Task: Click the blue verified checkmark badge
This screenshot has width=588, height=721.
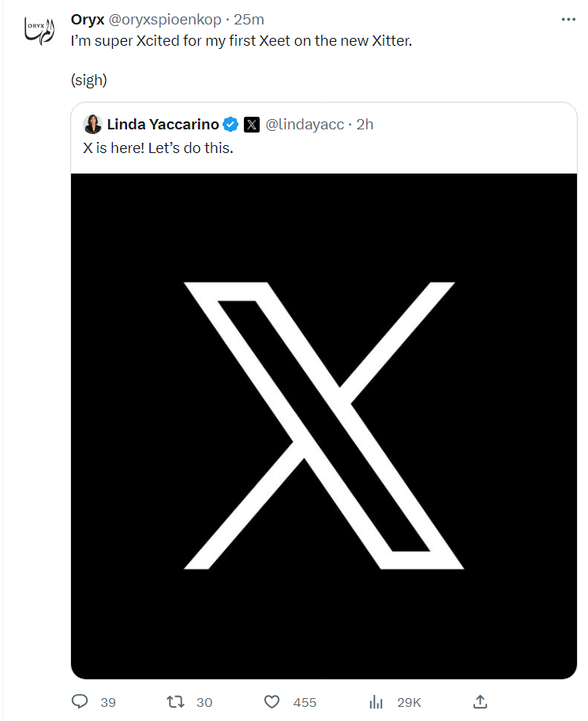Action: 230,125
